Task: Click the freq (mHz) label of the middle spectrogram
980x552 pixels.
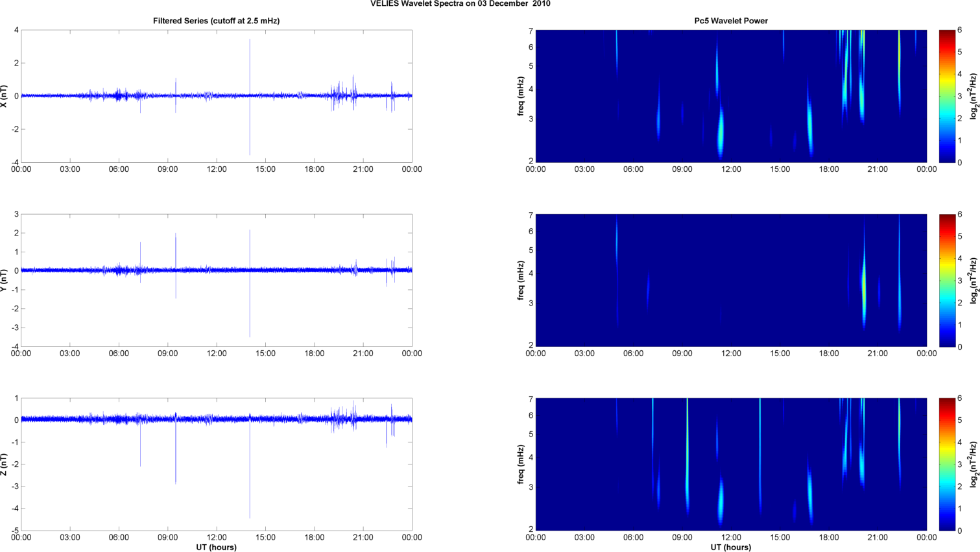Action: tap(521, 280)
